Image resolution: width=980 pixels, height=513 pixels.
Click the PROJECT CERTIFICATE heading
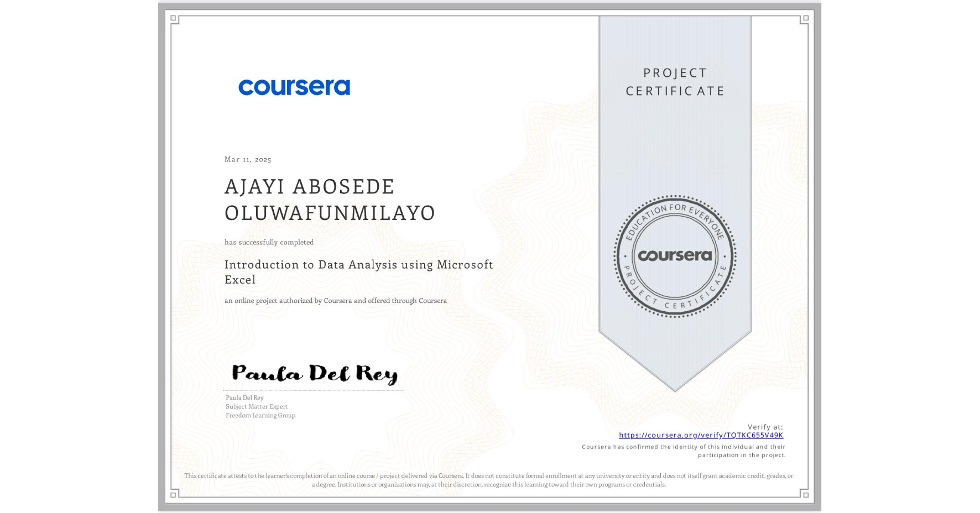tap(675, 82)
